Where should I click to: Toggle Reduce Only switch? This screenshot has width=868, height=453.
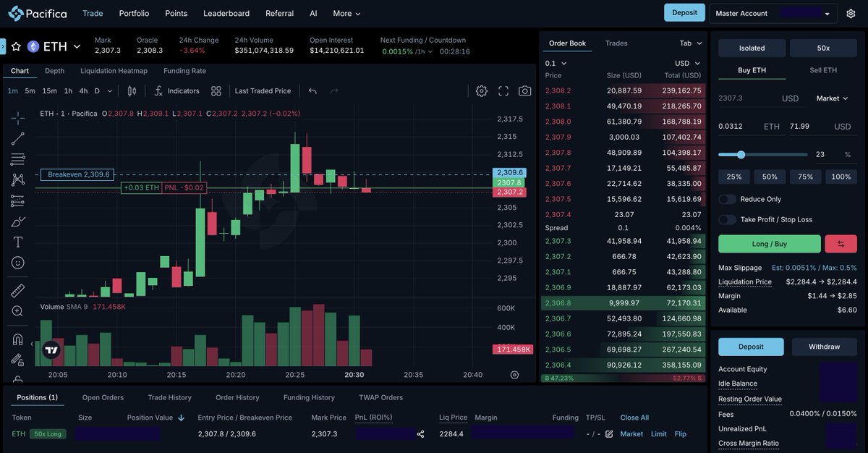[727, 199]
